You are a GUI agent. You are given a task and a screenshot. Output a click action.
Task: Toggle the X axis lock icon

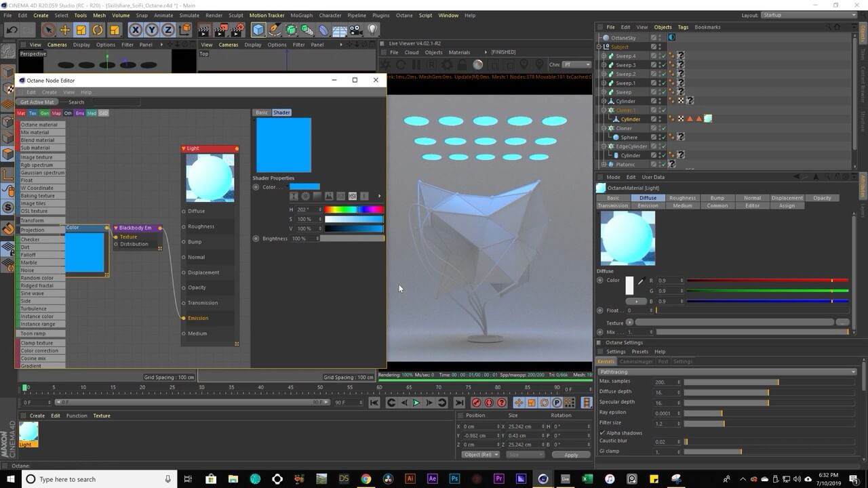[x=136, y=30]
